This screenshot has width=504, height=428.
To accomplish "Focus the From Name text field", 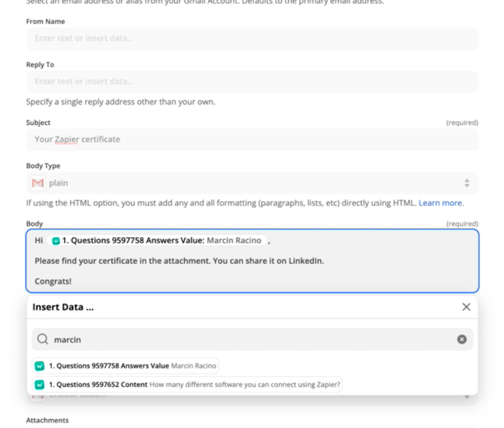I will click(252, 39).
